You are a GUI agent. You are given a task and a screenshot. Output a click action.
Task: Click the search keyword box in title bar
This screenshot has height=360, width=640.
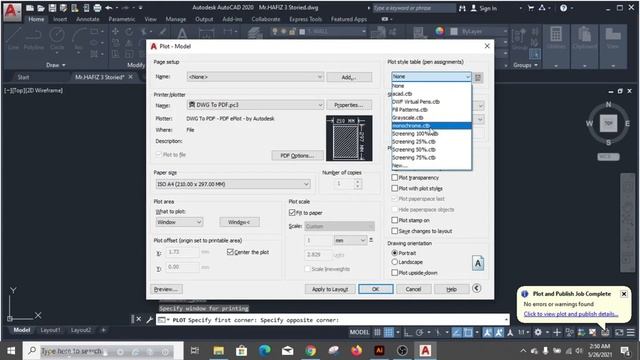[413, 8]
